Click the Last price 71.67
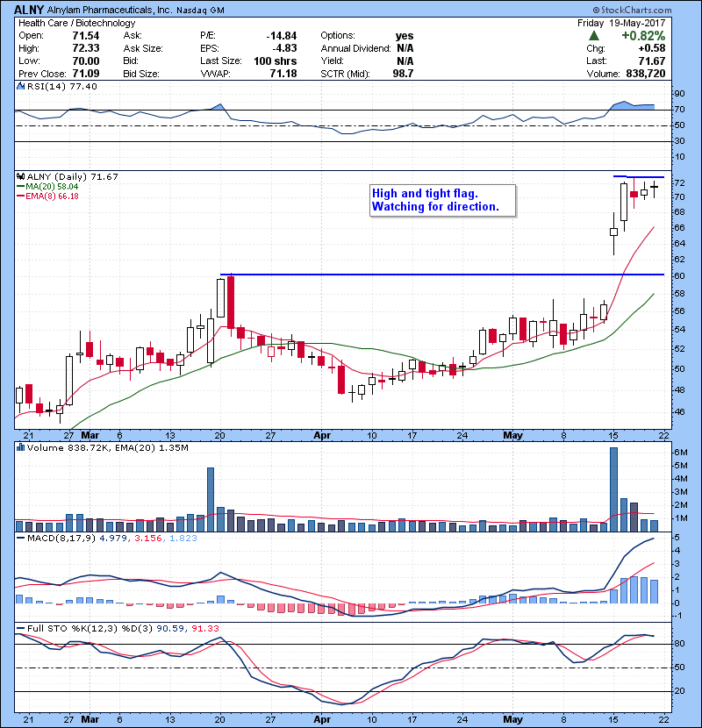 [652, 61]
